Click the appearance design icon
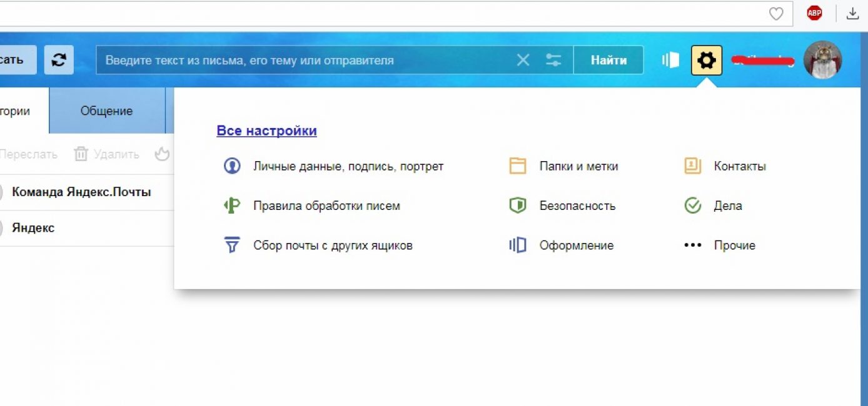Viewport: 868px width, 406px height. pos(518,245)
